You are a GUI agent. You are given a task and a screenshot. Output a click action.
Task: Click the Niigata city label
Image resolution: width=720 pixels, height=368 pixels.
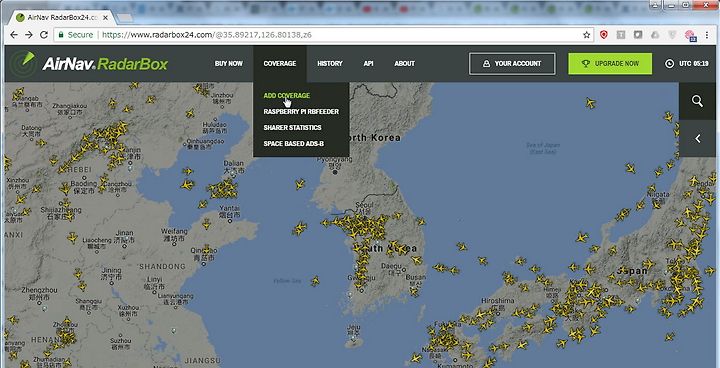coord(658,198)
